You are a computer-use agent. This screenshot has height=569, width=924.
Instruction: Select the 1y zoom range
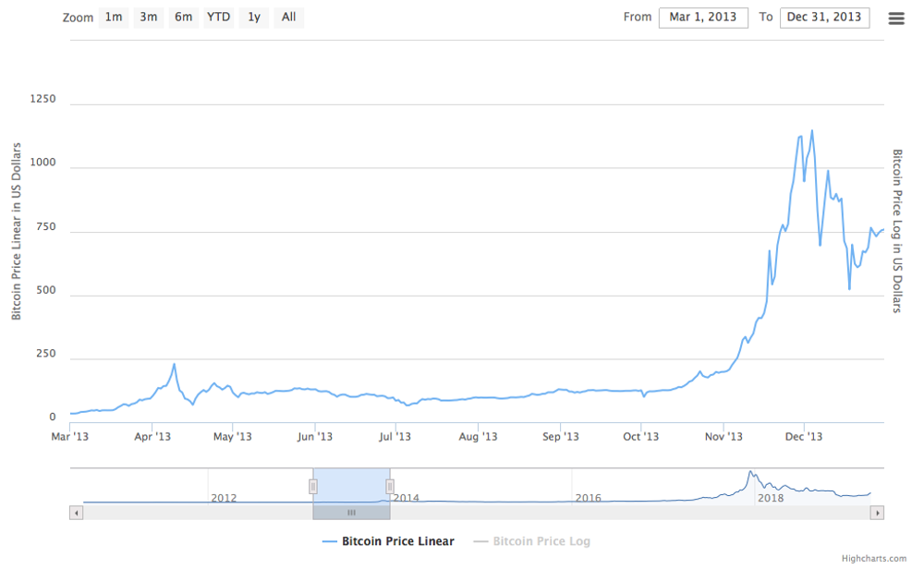click(254, 17)
